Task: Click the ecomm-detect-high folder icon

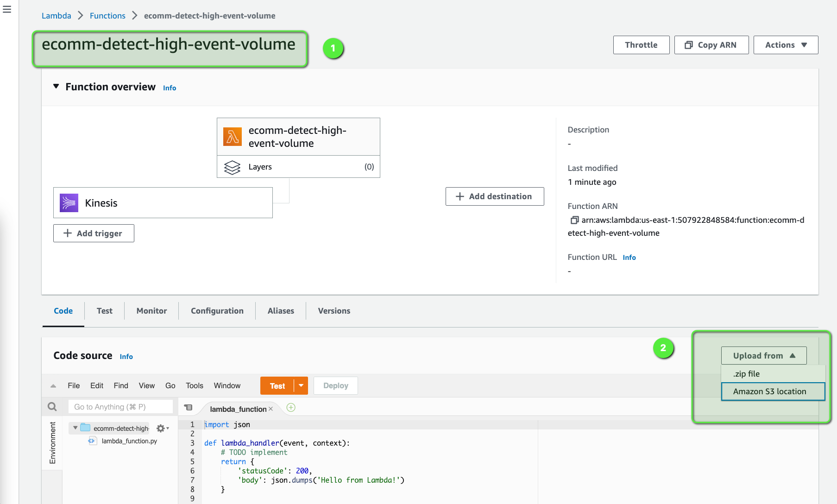Action: (x=85, y=428)
